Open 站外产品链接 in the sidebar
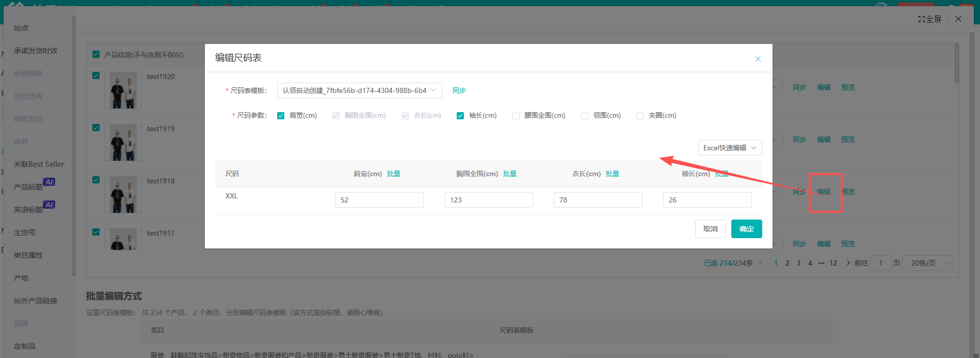The image size is (980, 358). click(x=36, y=301)
